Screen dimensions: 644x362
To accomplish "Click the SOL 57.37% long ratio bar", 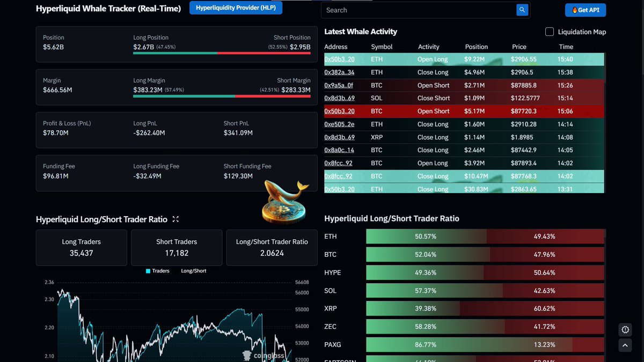I will click(x=434, y=291).
